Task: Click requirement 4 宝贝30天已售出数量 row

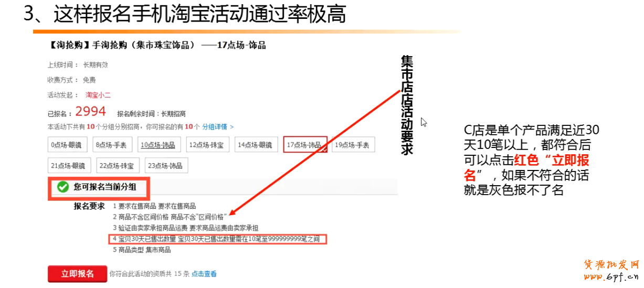Action: point(218,239)
